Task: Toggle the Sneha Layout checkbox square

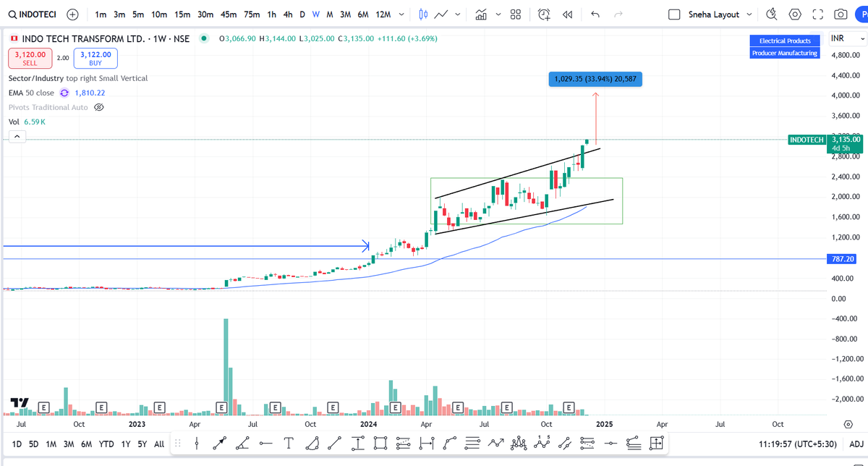Action: (674, 14)
